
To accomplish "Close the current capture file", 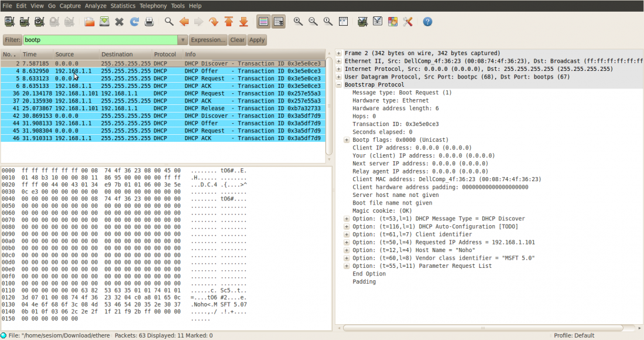I will pyautogui.click(x=119, y=22).
